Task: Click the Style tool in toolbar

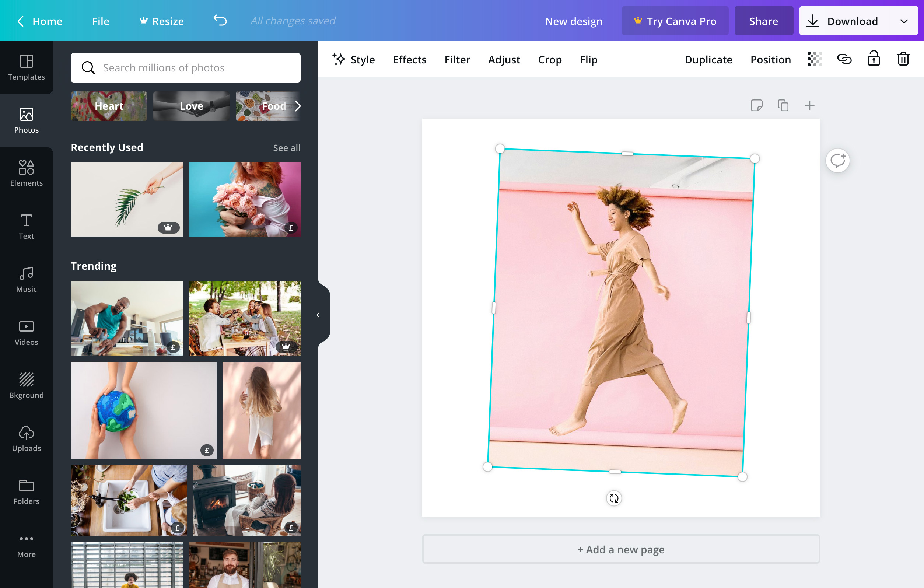Action: (353, 59)
